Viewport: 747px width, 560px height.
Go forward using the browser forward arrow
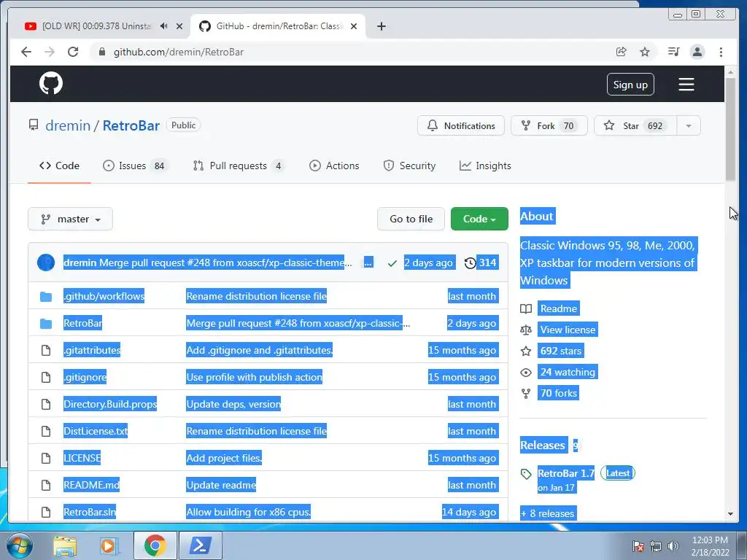tap(50, 52)
